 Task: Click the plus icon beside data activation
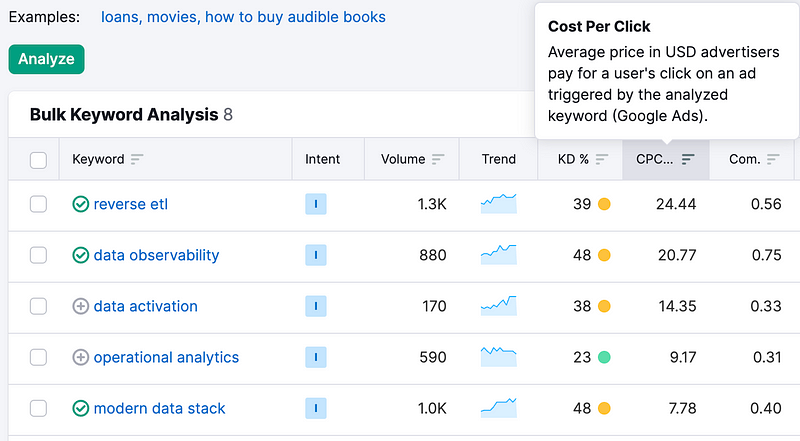[81, 306]
